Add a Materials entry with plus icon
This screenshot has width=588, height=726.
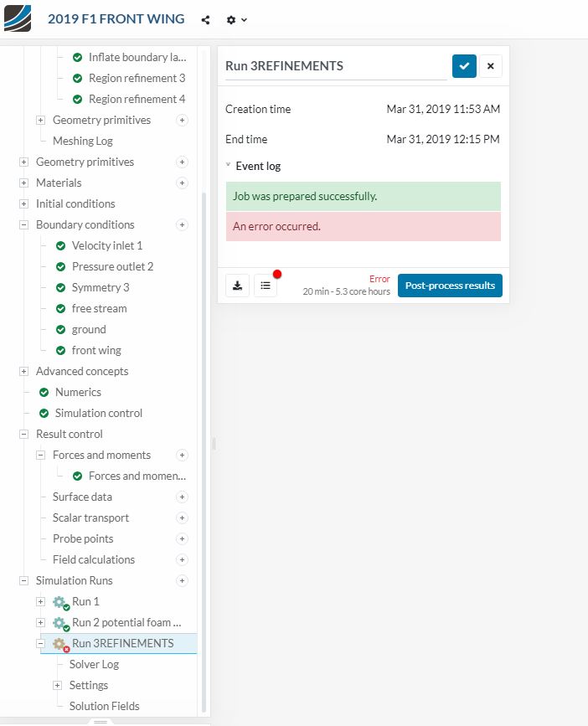point(182,183)
